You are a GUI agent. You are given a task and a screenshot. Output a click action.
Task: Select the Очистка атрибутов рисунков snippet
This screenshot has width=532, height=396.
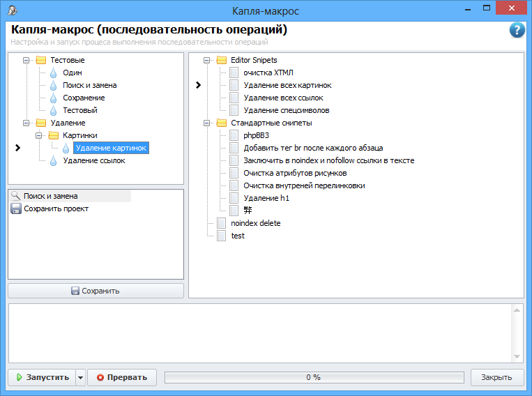click(x=295, y=173)
